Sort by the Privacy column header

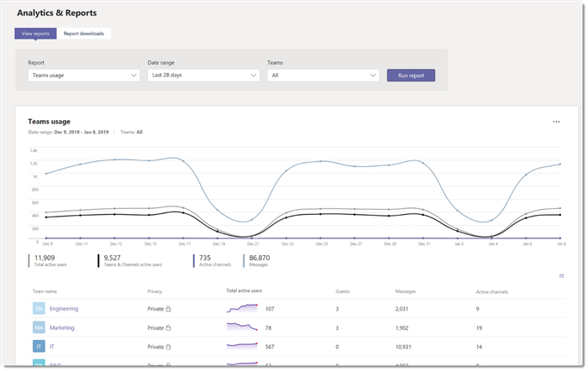(x=155, y=291)
